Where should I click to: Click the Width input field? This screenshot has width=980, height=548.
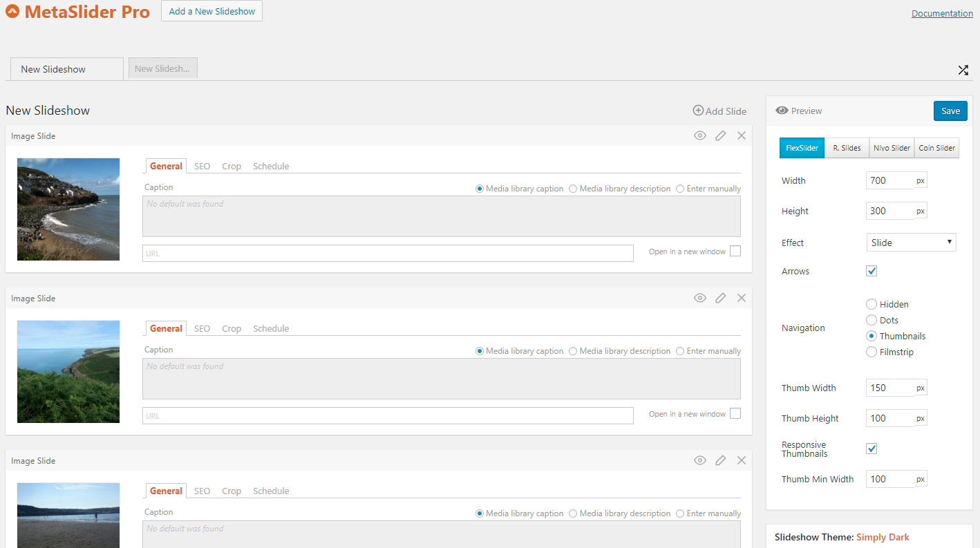point(889,180)
